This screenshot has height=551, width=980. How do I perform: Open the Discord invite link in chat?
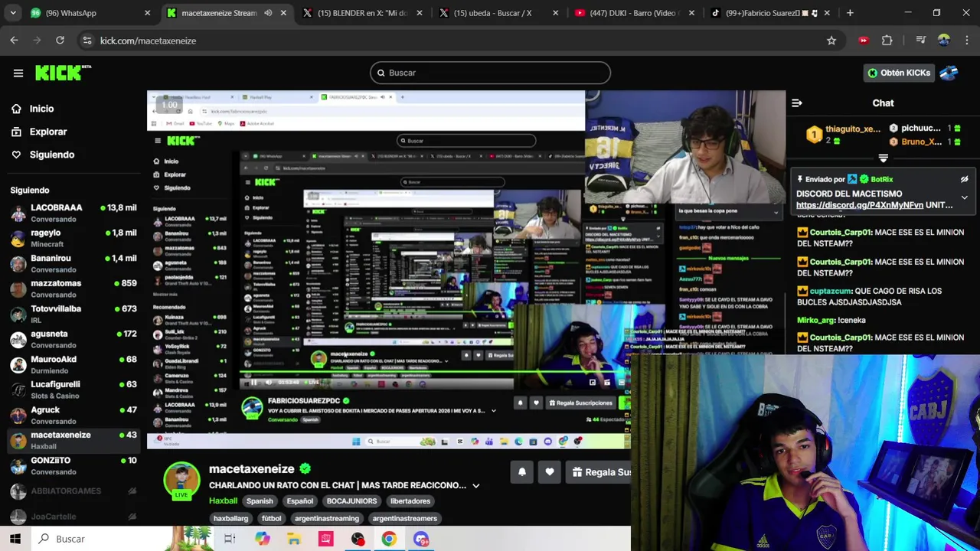(x=860, y=205)
